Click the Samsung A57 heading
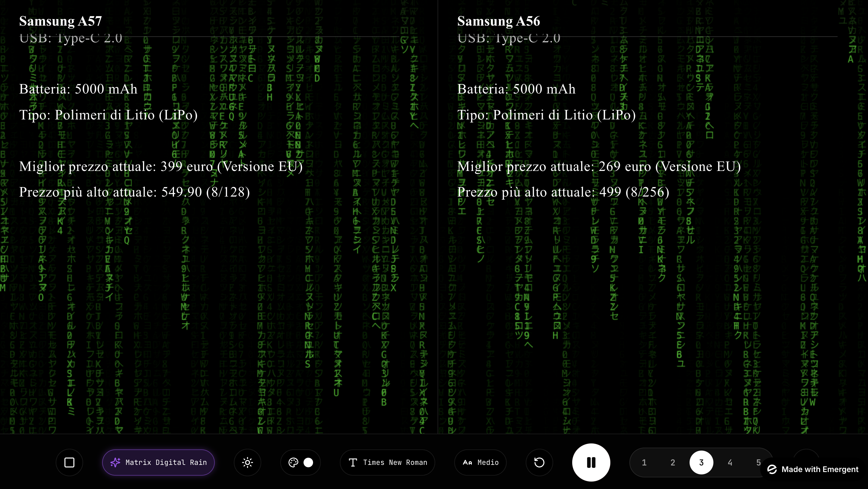The image size is (868, 489). tap(60, 21)
